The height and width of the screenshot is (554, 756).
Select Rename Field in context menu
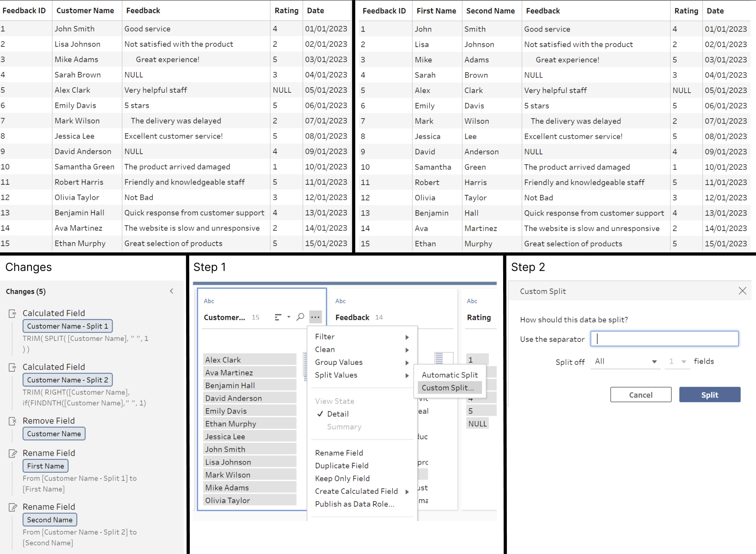click(339, 453)
